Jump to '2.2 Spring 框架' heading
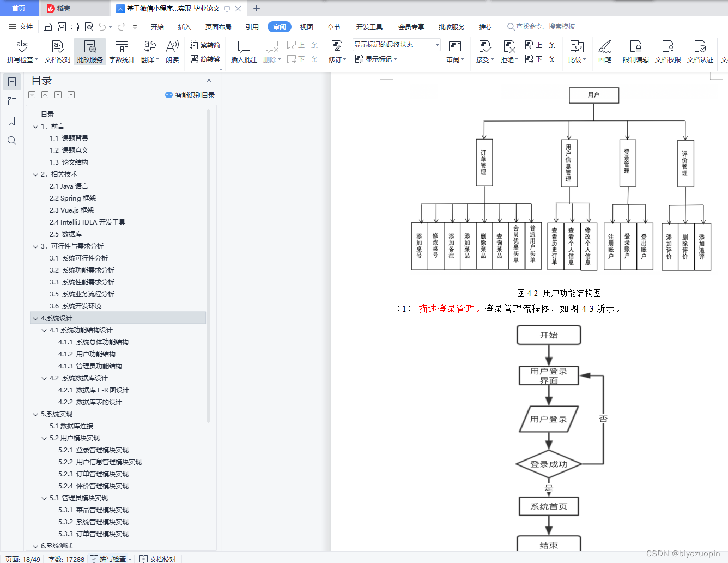 click(72, 198)
